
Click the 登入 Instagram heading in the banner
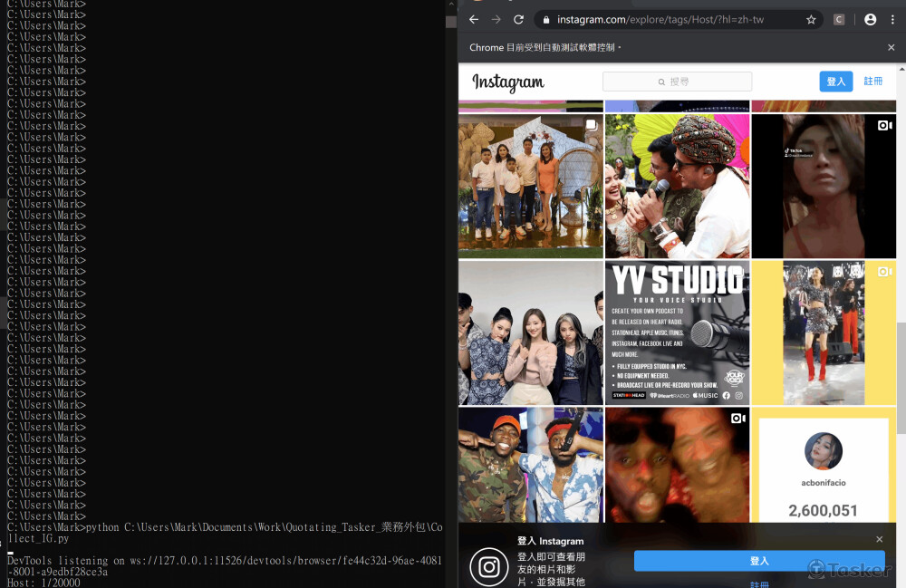tap(550, 541)
